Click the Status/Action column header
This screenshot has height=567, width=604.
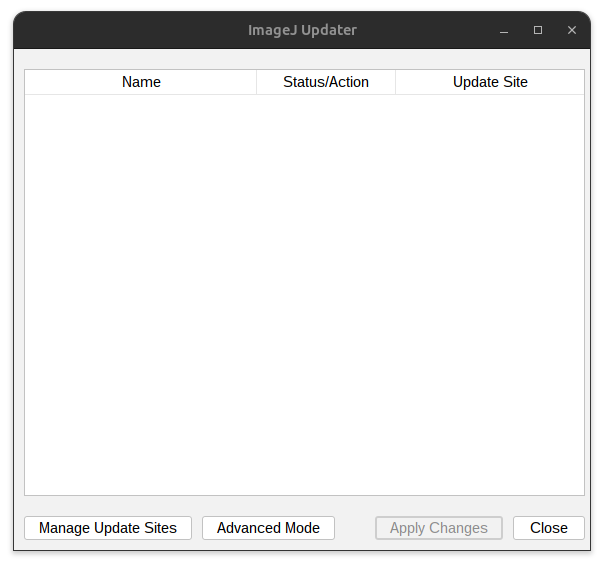[326, 82]
